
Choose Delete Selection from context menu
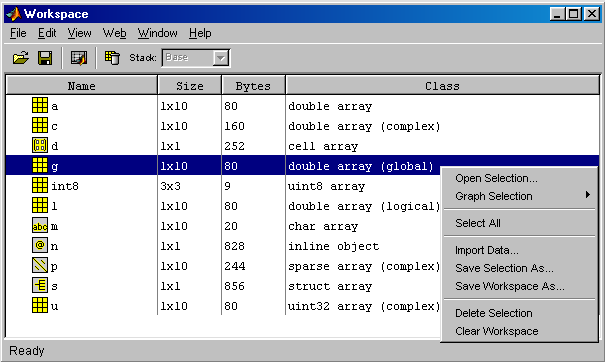tap(493, 313)
